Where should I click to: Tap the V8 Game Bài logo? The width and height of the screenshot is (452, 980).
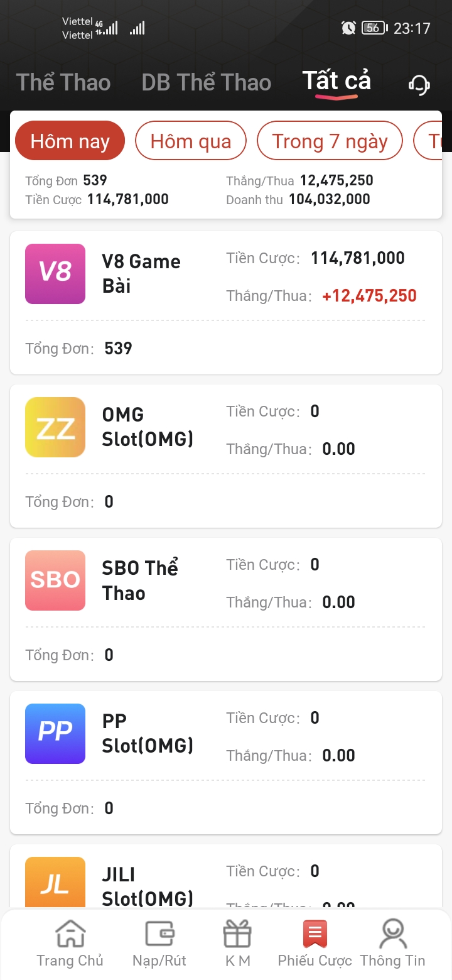tap(55, 274)
